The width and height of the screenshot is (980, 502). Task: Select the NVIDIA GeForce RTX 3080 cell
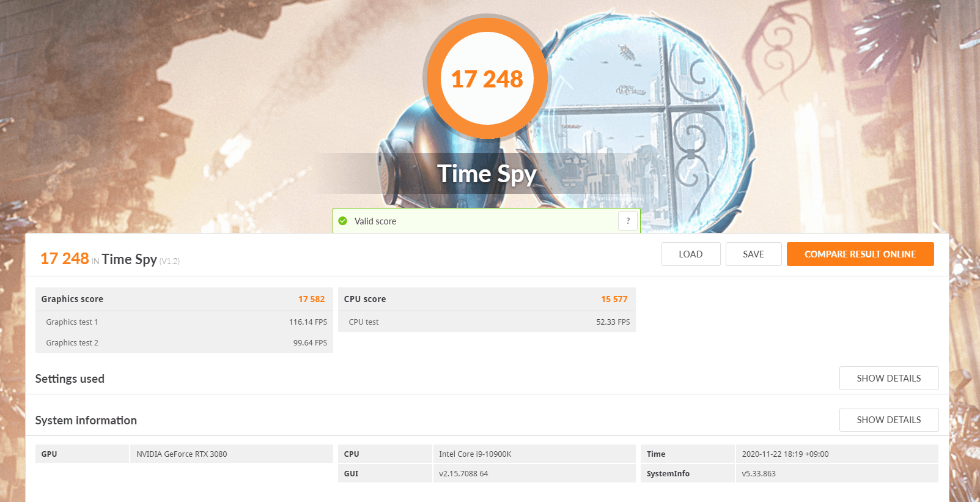tap(232, 454)
